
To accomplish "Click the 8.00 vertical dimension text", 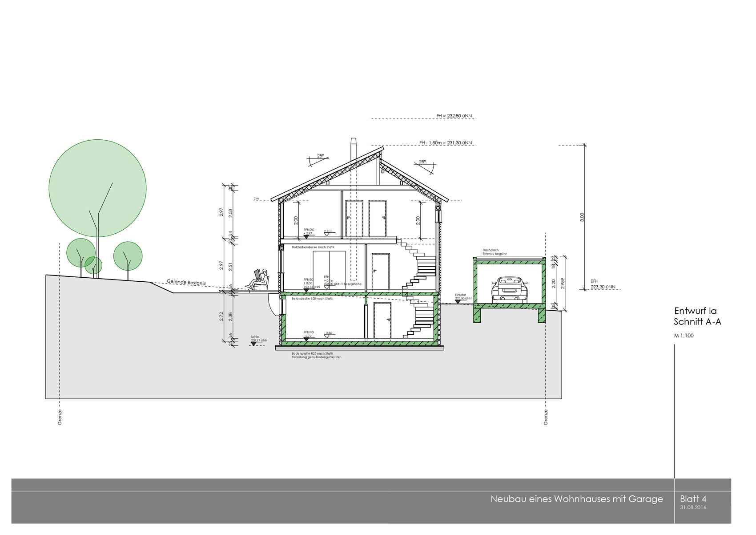I will (x=582, y=217).
